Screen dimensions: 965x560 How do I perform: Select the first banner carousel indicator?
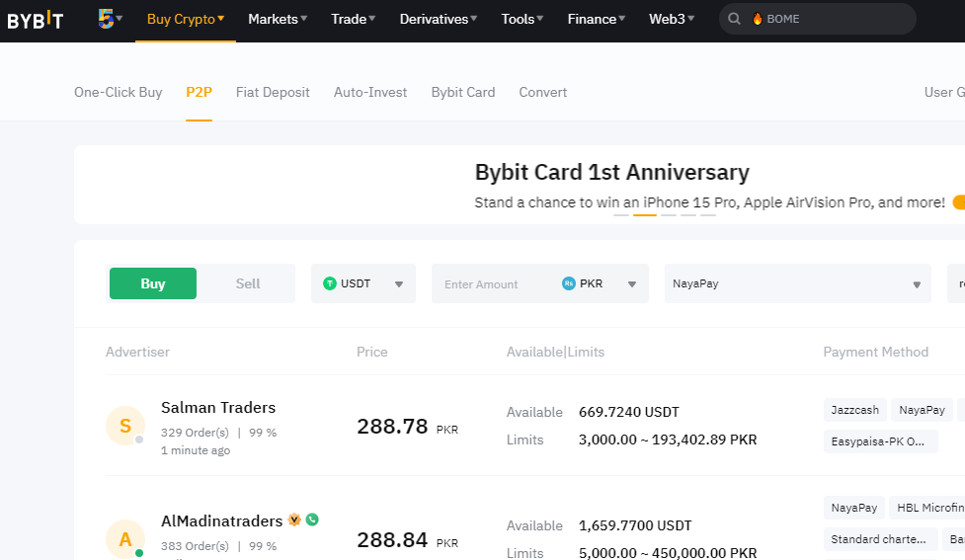pyautogui.click(x=621, y=215)
